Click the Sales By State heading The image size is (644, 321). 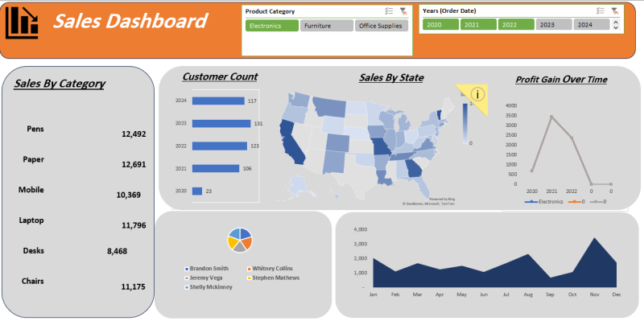pos(391,77)
